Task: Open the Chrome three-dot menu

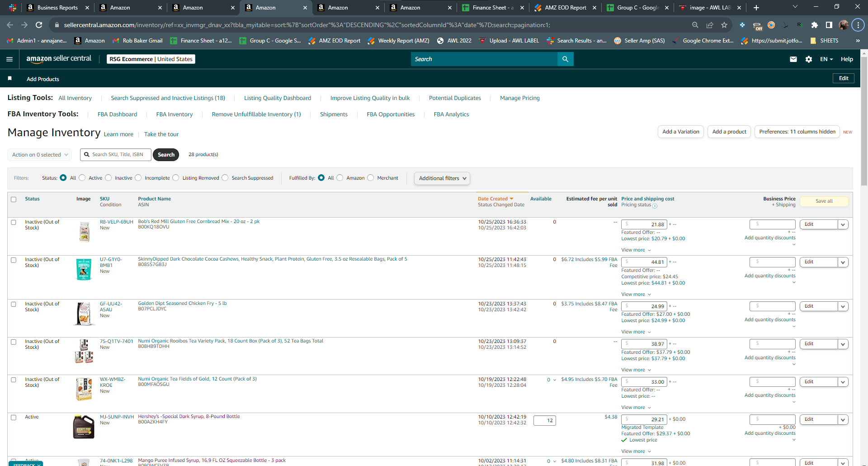Action: click(x=858, y=25)
